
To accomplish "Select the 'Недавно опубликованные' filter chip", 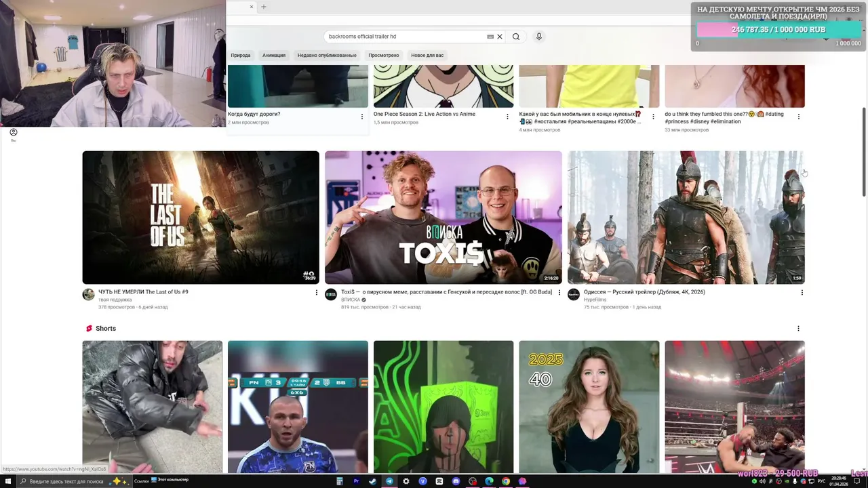I will pos(327,55).
